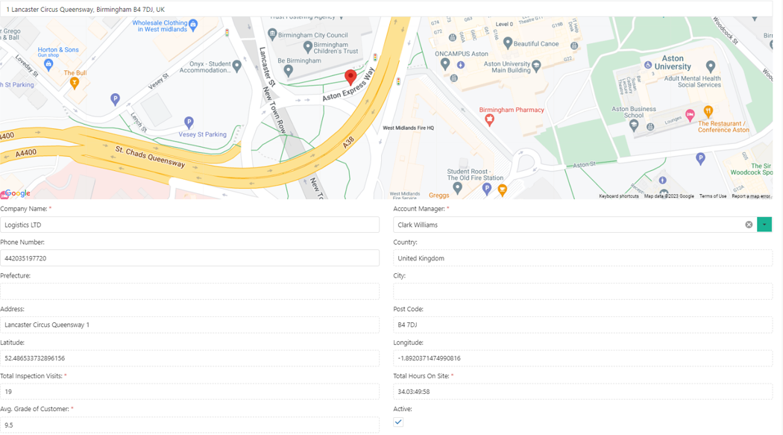
Task: Click the empty Prefecture field
Action: 190,292
